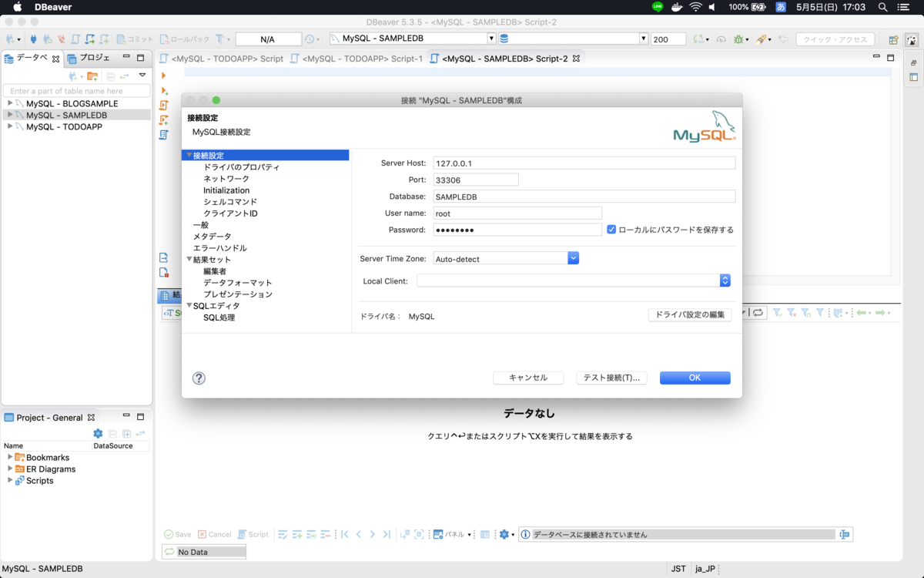
Task: Click the User name field showing root
Action: 517,213
